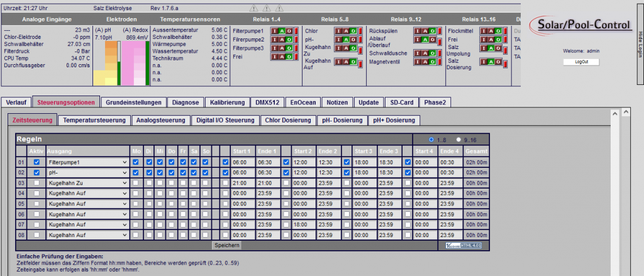The width and height of the screenshot is (644, 276).
Task: Uncheck rule 01 checkbox before Start 2
Action: [286, 162]
